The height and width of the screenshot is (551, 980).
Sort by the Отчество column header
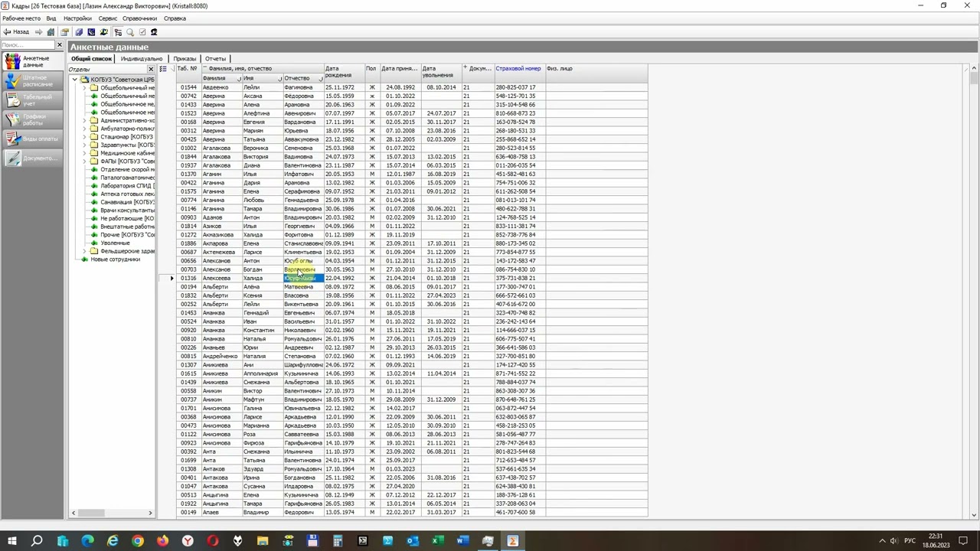tap(303, 78)
